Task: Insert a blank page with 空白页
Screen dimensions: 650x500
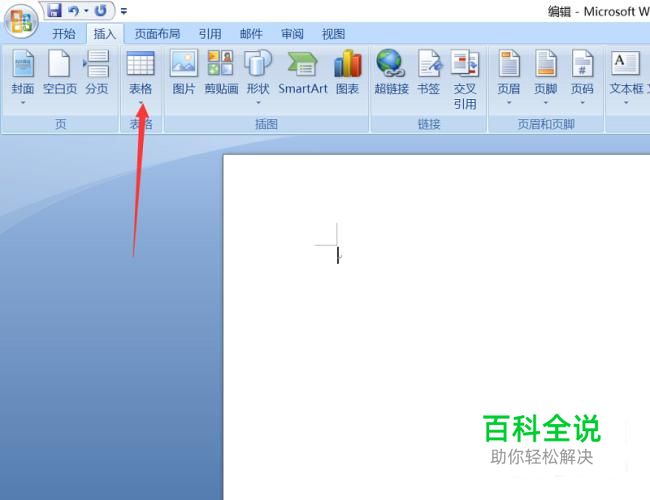Action: tap(60, 72)
